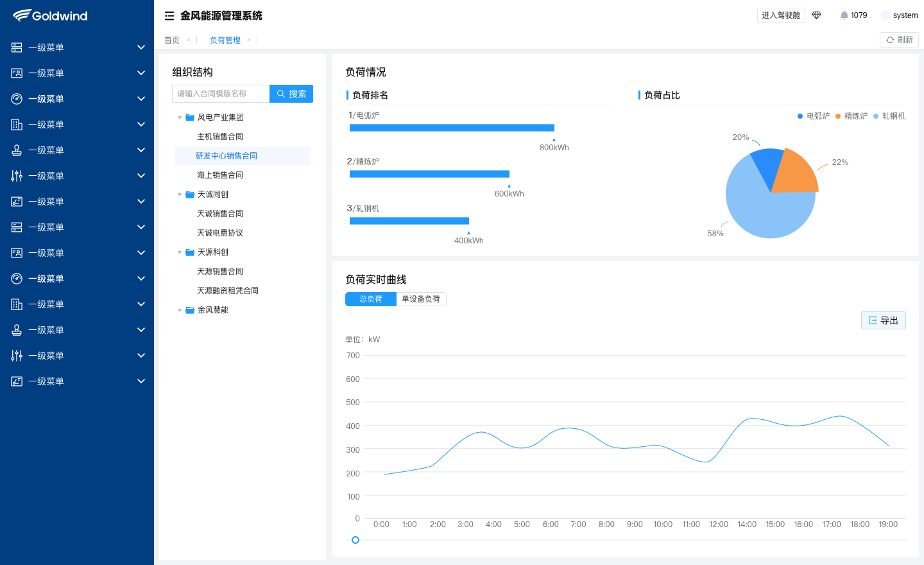Image resolution: width=924 pixels, height=565 pixels.
Task: Toggle the hamburger sidebar collapse icon
Action: pyautogui.click(x=169, y=16)
